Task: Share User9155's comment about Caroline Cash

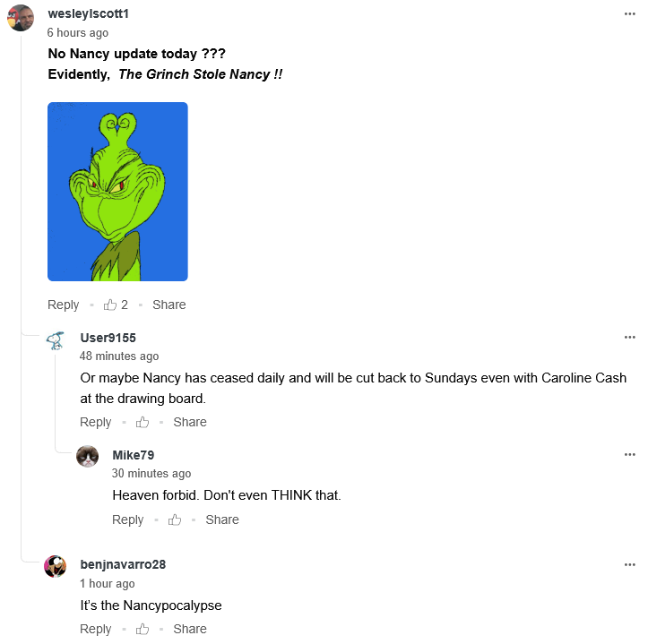Action: point(190,422)
